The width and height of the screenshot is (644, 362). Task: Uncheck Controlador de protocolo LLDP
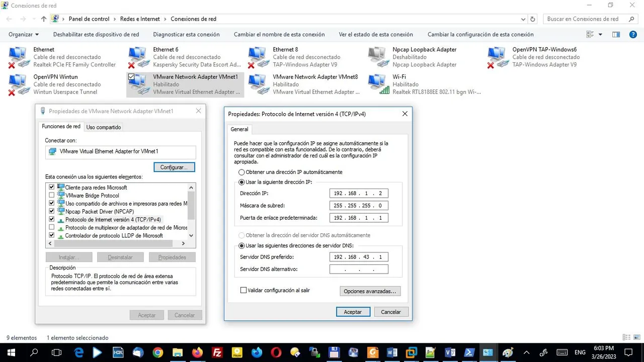51,235
